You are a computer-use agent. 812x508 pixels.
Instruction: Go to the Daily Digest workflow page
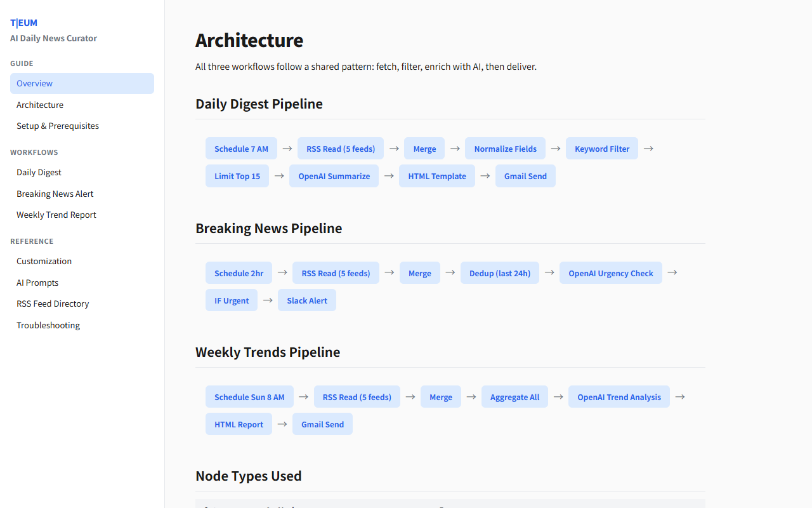[x=39, y=172]
